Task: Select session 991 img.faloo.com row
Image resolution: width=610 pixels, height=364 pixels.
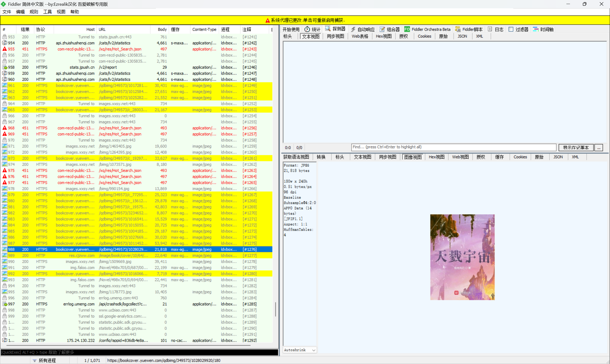Action: tap(137, 268)
